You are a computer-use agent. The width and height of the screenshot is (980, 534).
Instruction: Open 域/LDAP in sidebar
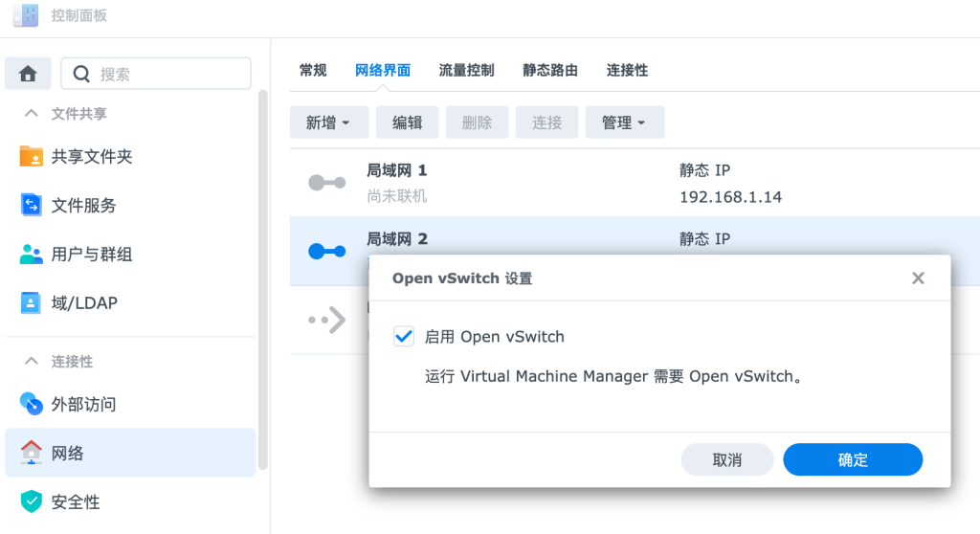pyautogui.click(x=84, y=302)
